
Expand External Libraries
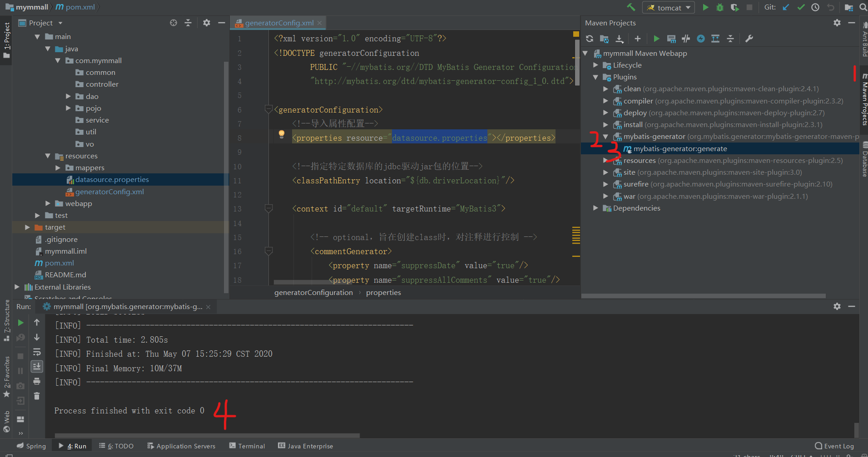pos(17,287)
